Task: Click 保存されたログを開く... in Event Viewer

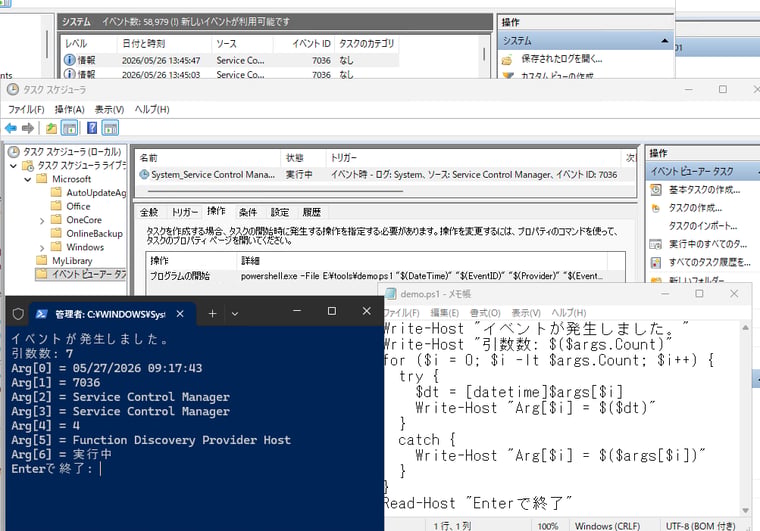Action: coord(562,59)
